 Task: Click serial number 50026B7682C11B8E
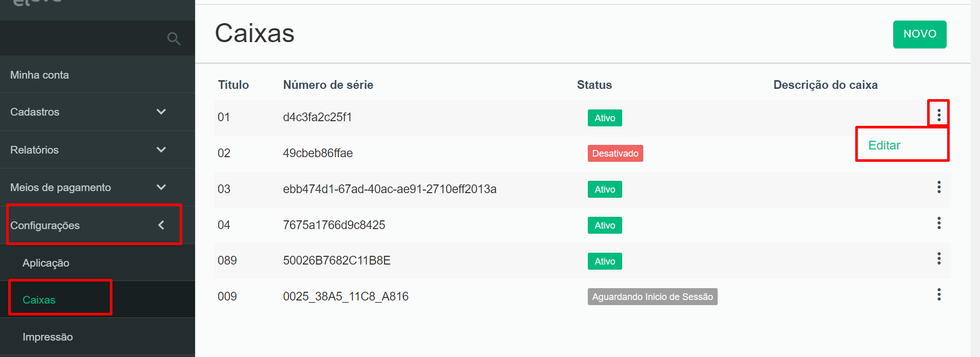tap(337, 260)
